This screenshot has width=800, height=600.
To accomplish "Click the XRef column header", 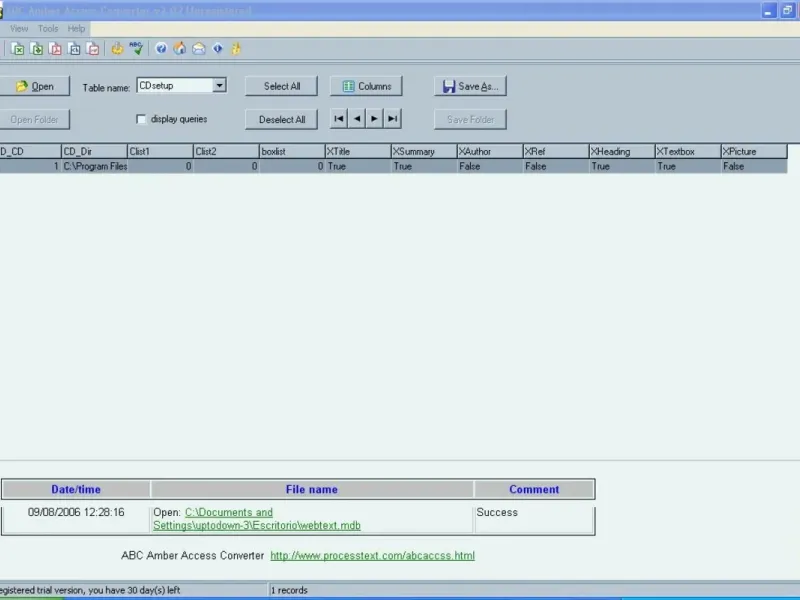I will pyautogui.click(x=556, y=152).
